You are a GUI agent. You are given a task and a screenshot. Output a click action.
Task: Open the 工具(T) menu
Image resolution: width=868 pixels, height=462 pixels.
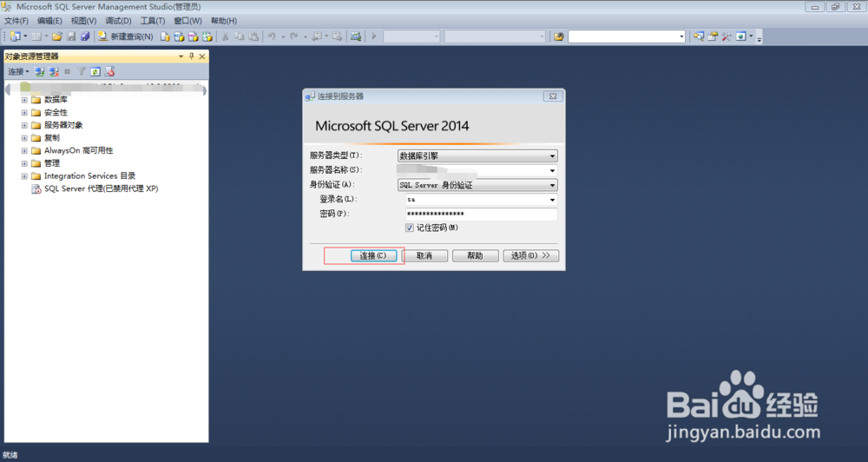click(153, 21)
